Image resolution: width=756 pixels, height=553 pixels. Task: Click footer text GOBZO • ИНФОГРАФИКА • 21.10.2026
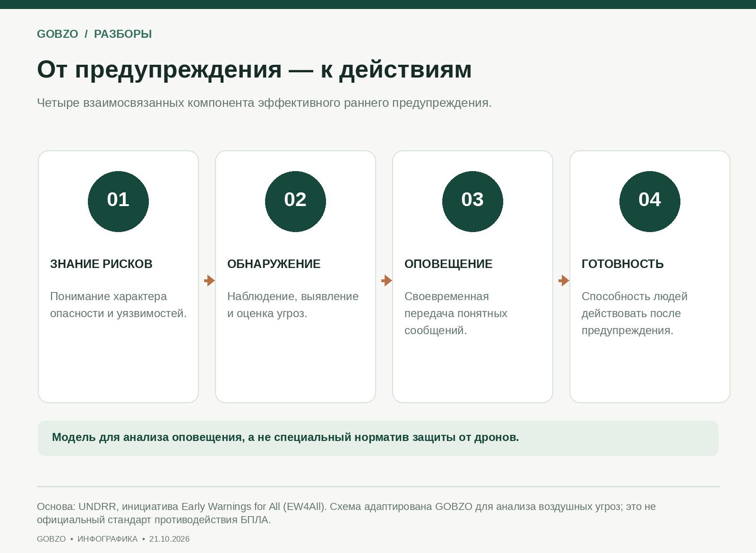(113, 539)
